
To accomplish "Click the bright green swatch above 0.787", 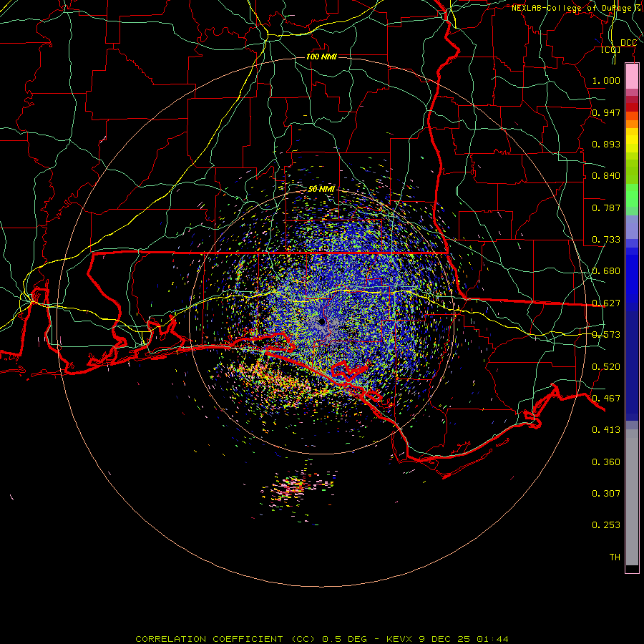I will click(632, 195).
